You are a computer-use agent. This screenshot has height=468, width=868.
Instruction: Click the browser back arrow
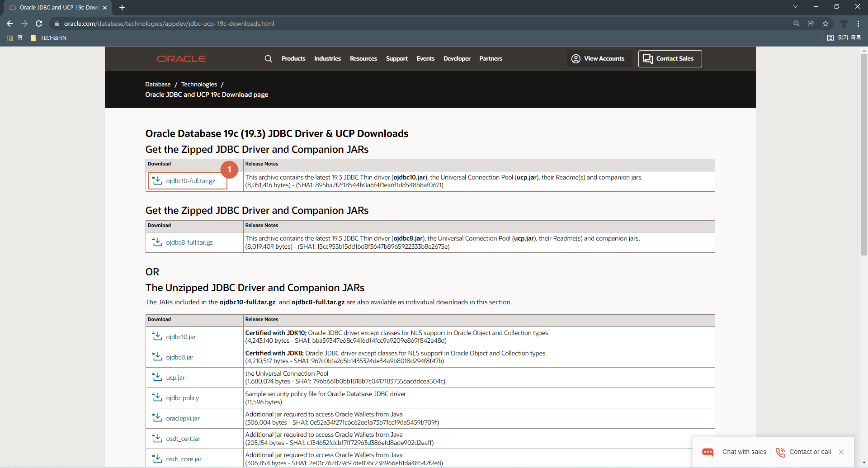click(x=10, y=24)
